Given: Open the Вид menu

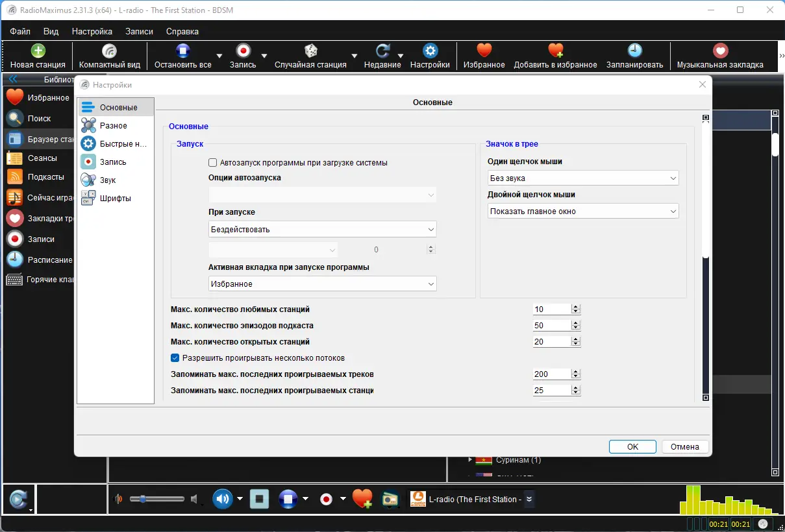Looking at the screenshot, I should (x=51, y=31).
